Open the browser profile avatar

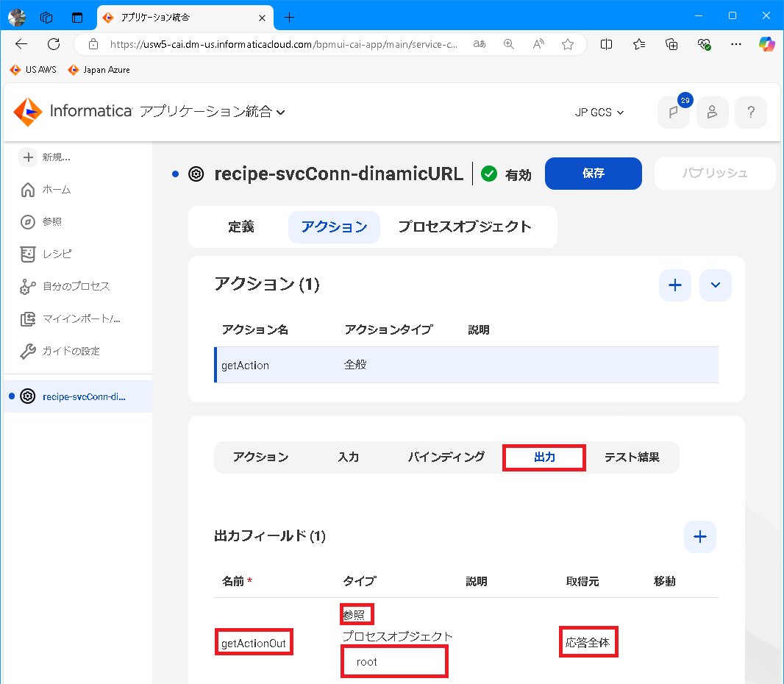pyautogui.click(x=17, y=18)
